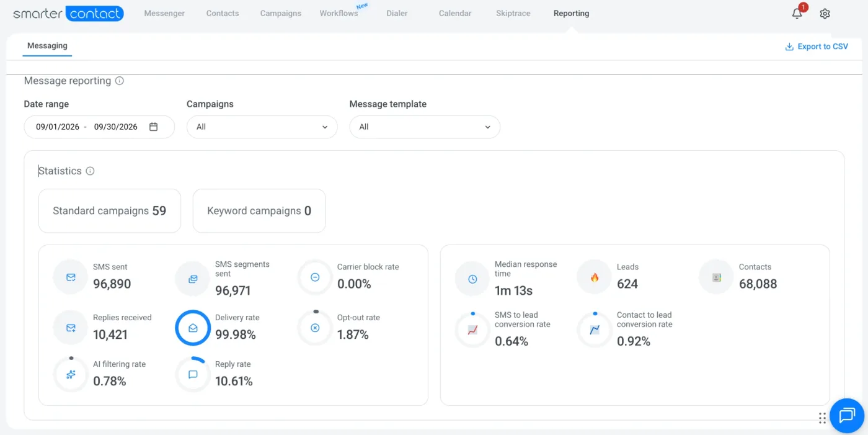Click the Reply rate chat icon
Image resolution: width=868 pixels, height=435 pixels.
(x=193, y=375)
